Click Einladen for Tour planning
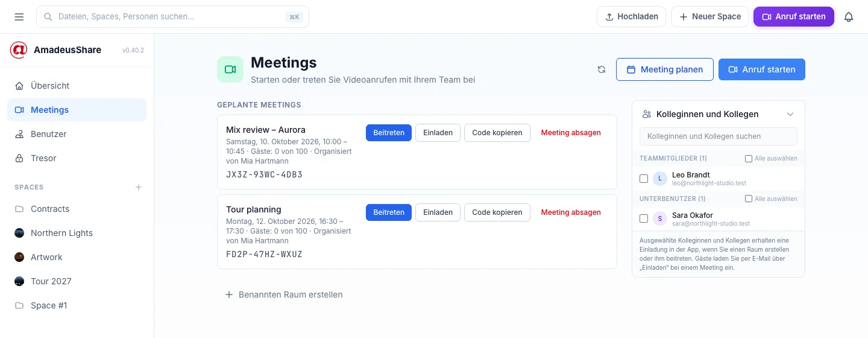This screenshot has width=868, height=338. coord(438,212)
